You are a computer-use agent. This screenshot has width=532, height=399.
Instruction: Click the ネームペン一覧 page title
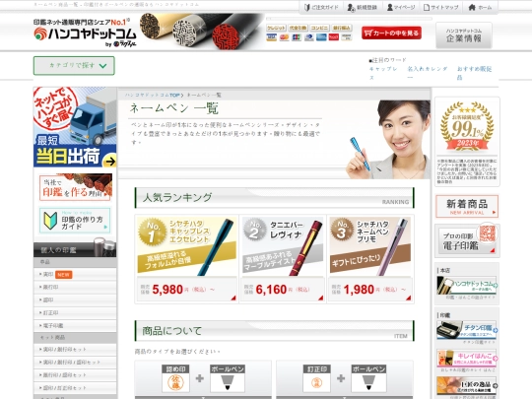(174, 108)
